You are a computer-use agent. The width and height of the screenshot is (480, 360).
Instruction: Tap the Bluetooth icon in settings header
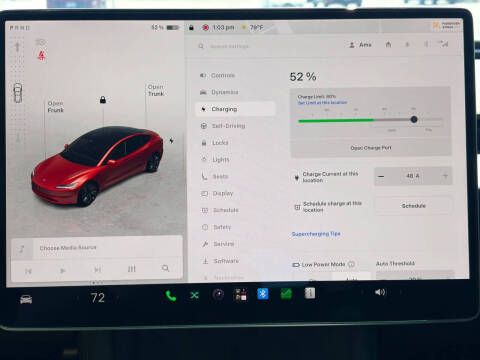pos(426,44)
